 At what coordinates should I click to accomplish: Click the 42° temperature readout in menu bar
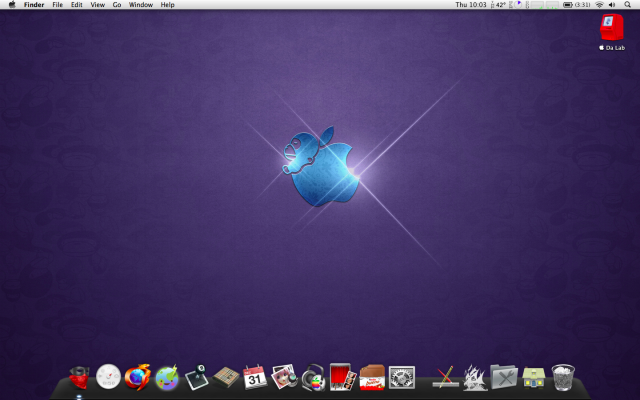(x=499, y=5)
